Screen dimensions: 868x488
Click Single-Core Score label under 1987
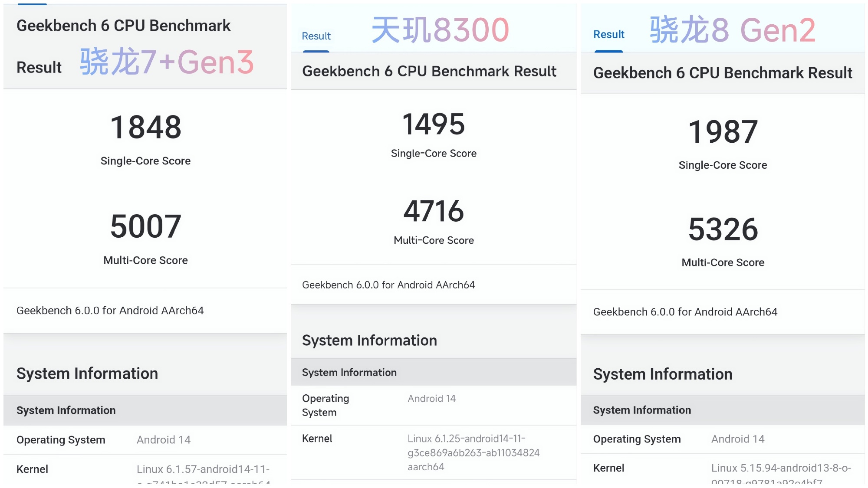[x=723, y=165]
